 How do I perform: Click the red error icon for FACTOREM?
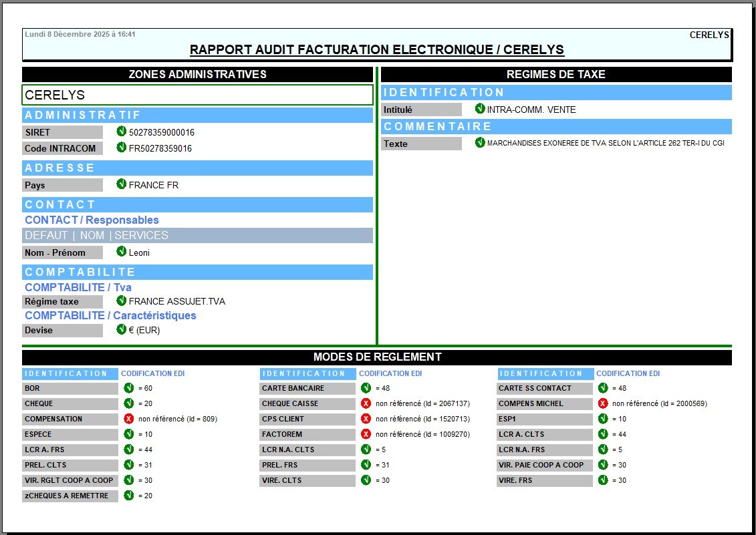[366, 434]
